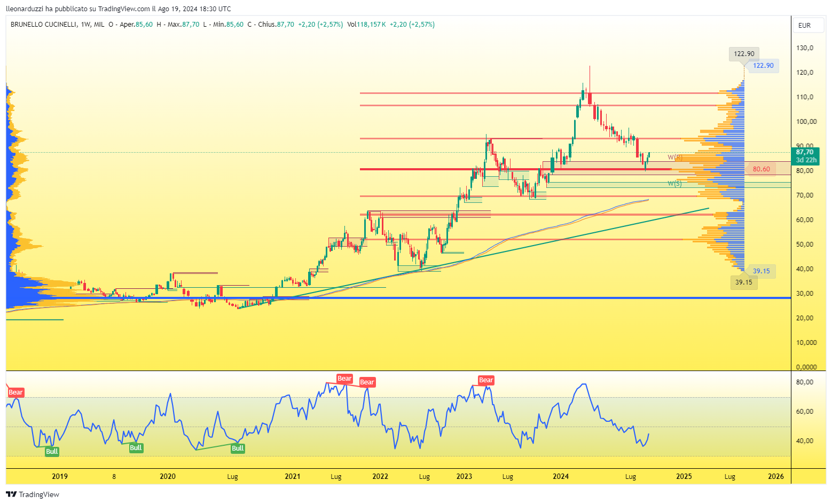832x504 pixels.
Task: Click the TradingView logo at the bottom
Action: (x=33, y=494)
